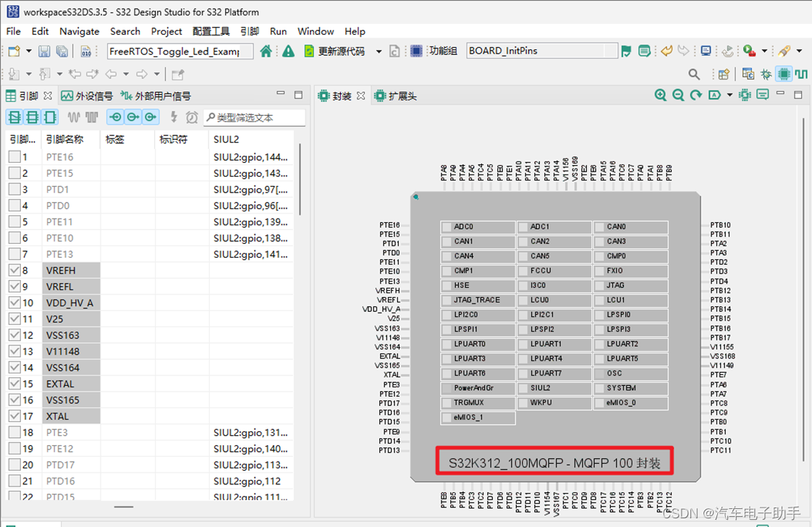Click the pins table vertical scrollbar
The width and height of the screenshot is (812, 527).
point(300,180)
